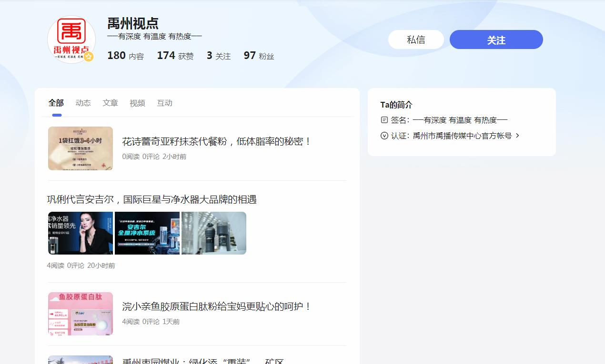Switch to the 全部 tab
605x364 pixels.
[56, 103]
